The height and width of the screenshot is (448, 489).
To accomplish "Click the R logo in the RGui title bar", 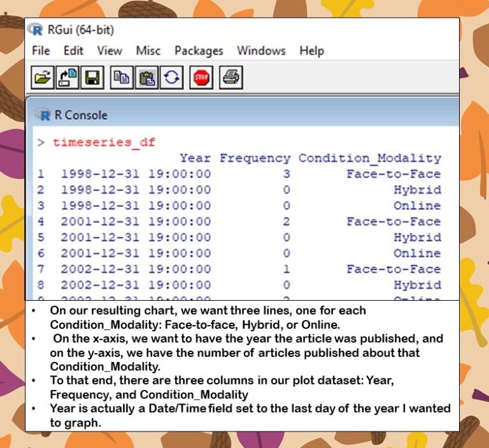I will (37, 30).
